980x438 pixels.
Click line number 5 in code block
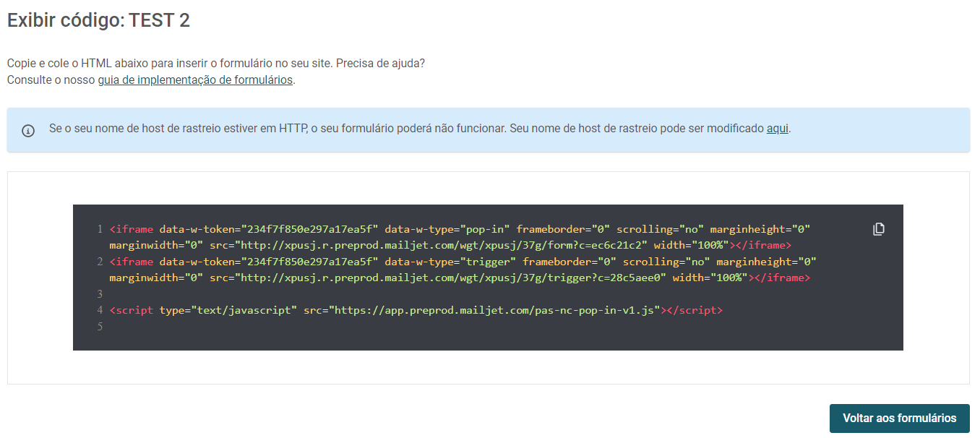100,327
